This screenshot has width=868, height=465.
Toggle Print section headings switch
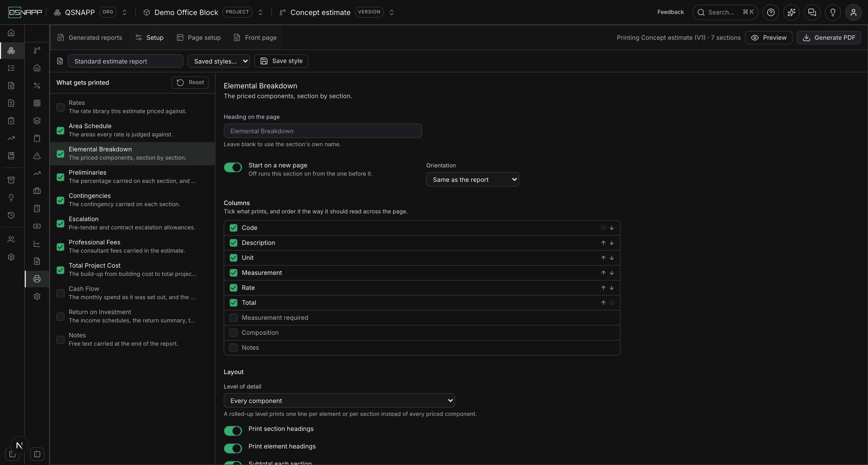pos(233,431)
